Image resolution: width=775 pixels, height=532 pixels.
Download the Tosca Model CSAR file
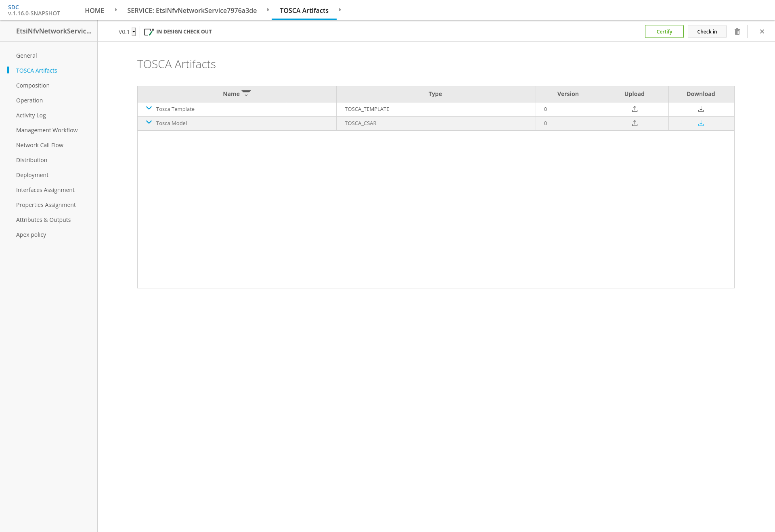[701, 123]
